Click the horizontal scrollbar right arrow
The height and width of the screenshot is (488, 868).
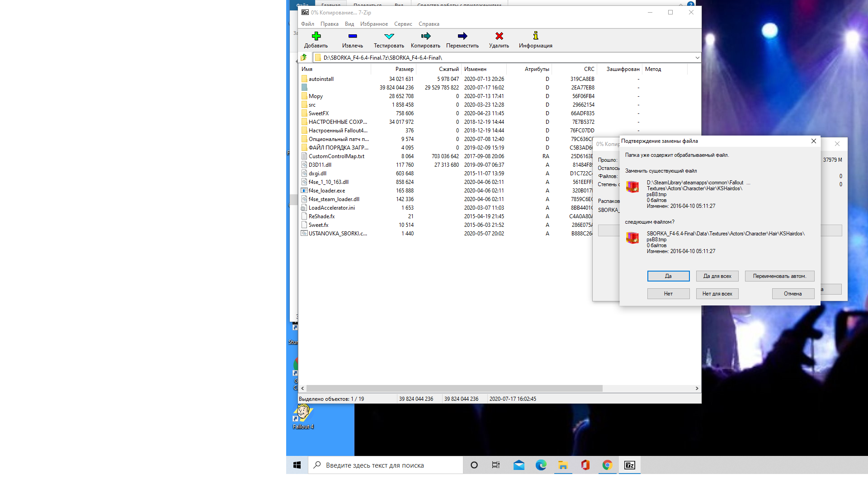coord(697,389)
